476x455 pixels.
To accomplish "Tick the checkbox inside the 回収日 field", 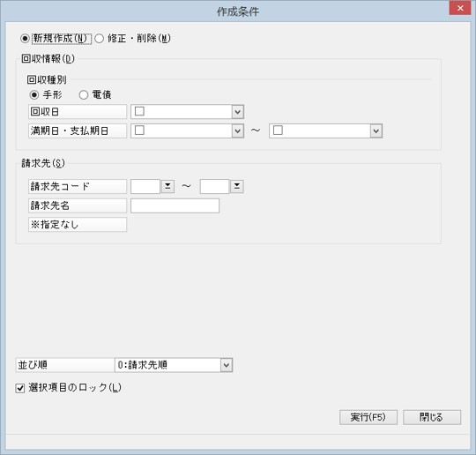I will 139,111.
